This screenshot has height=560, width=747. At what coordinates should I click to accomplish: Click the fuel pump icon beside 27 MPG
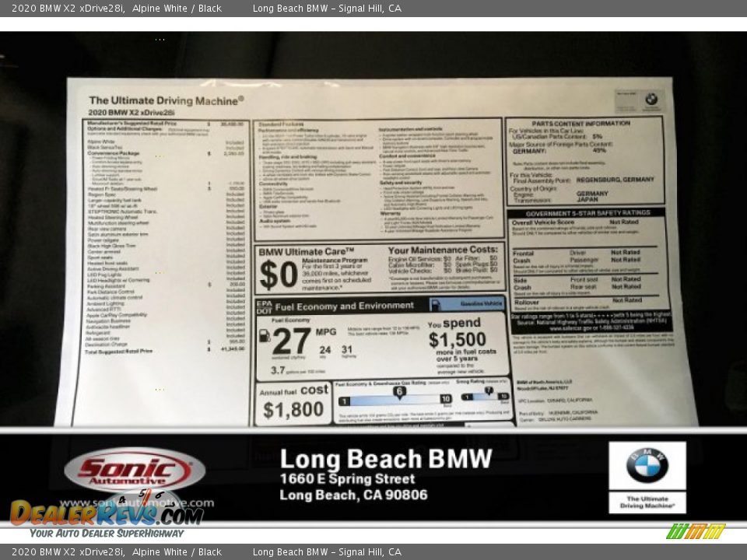[264, 336]
